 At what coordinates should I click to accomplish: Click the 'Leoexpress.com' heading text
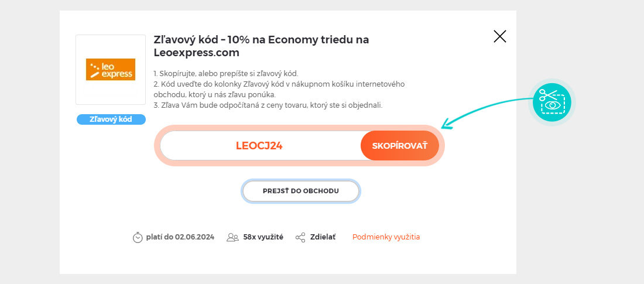click(x=196, y=53)
